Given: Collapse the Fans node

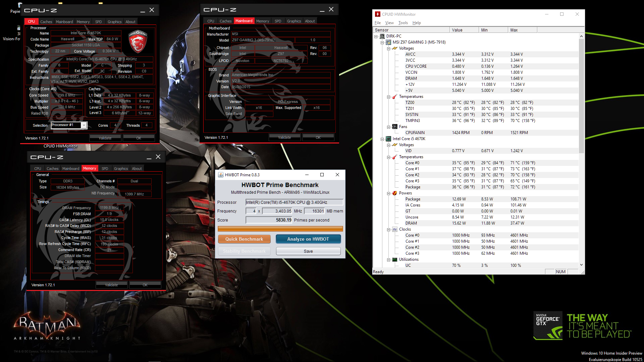Looking at the screenshot, I should [389, 127].
